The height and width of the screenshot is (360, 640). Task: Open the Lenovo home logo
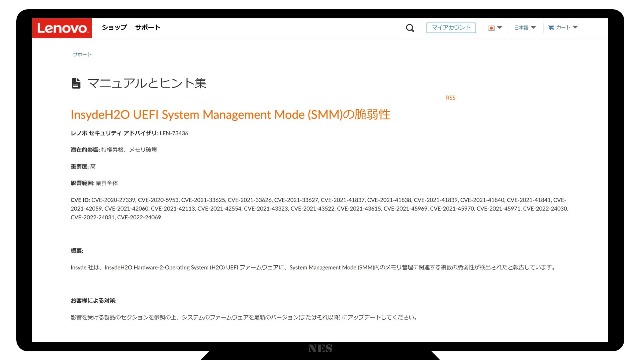point(62,28)
